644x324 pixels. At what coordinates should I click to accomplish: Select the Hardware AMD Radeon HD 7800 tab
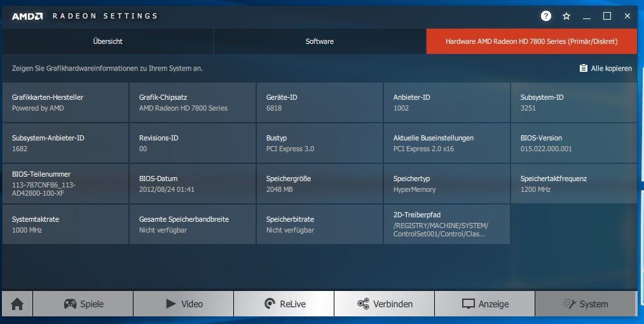[531, 41]
